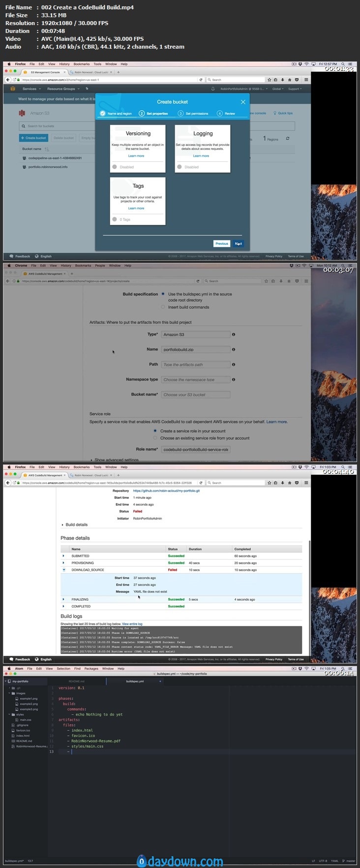
Task: Click hamburger menu in S3 Firefox window
Action: 306,80
